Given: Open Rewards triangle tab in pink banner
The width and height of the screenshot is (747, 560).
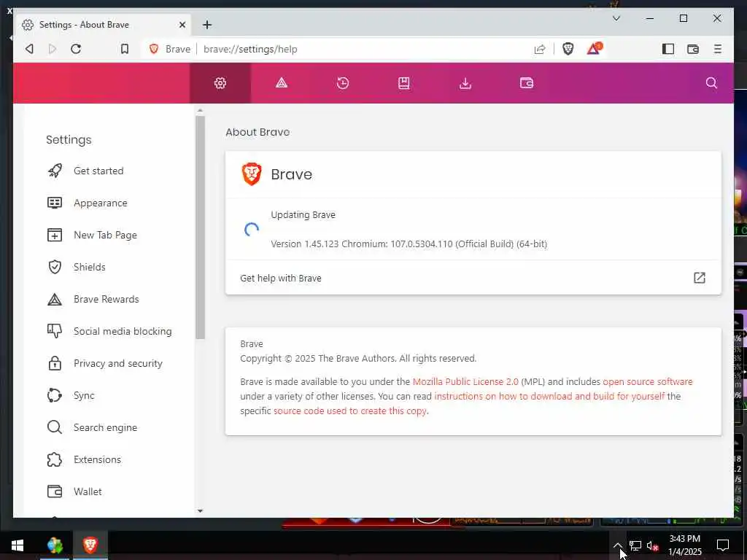Looking at the screenshot, I should coord(281,83).
